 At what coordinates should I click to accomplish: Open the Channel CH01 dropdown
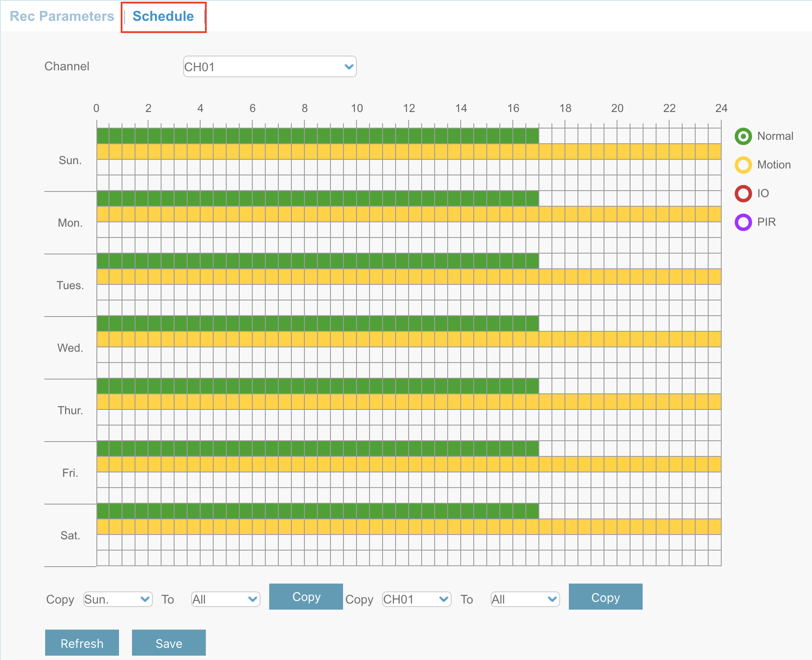(x=270, y=67)
